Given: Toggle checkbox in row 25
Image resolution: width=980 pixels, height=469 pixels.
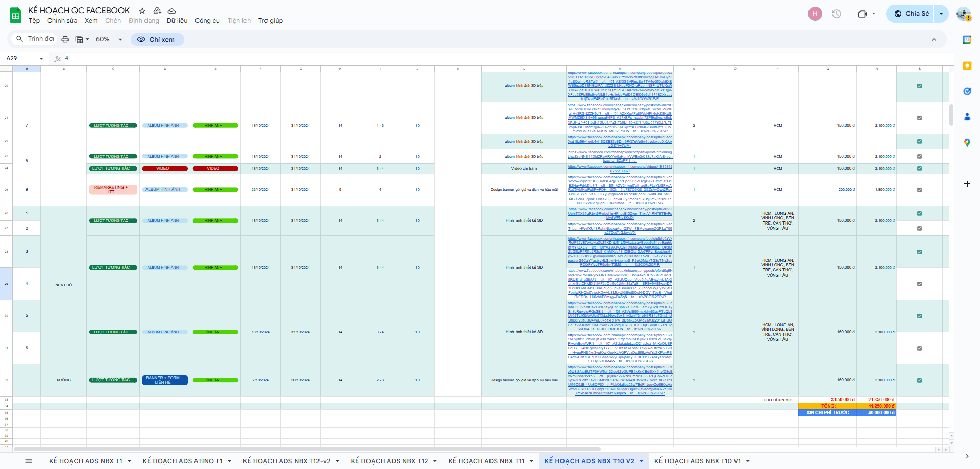Looking at the screenshot, I should tap(919, 190).
